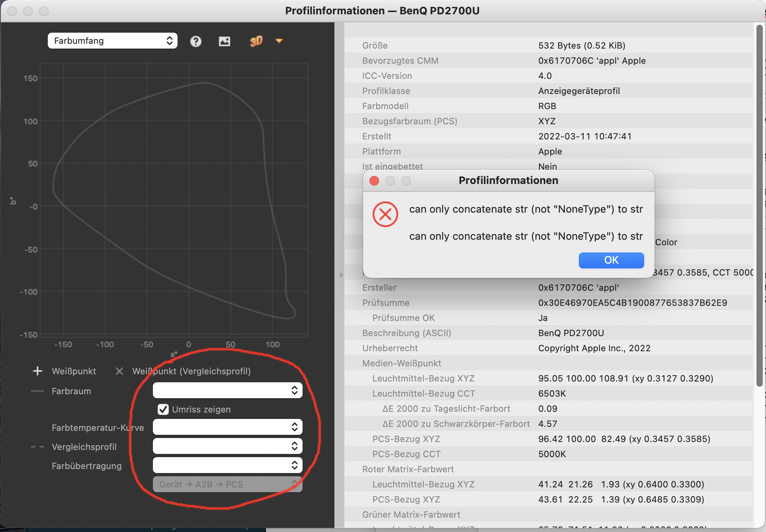Disable the Umriss zeigen checkbox

coord(163,409)
